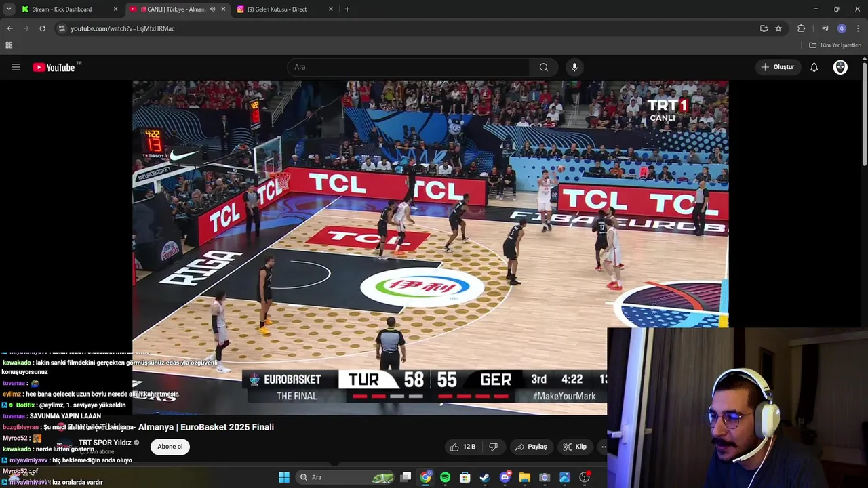
Task: Bookmark this page with the star
Action: 778,28
